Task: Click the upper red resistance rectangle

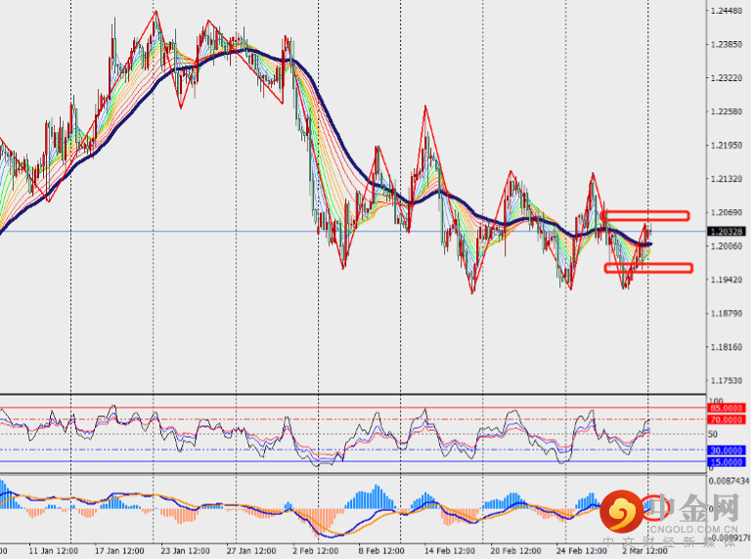Action: click(x=645, y=215)
